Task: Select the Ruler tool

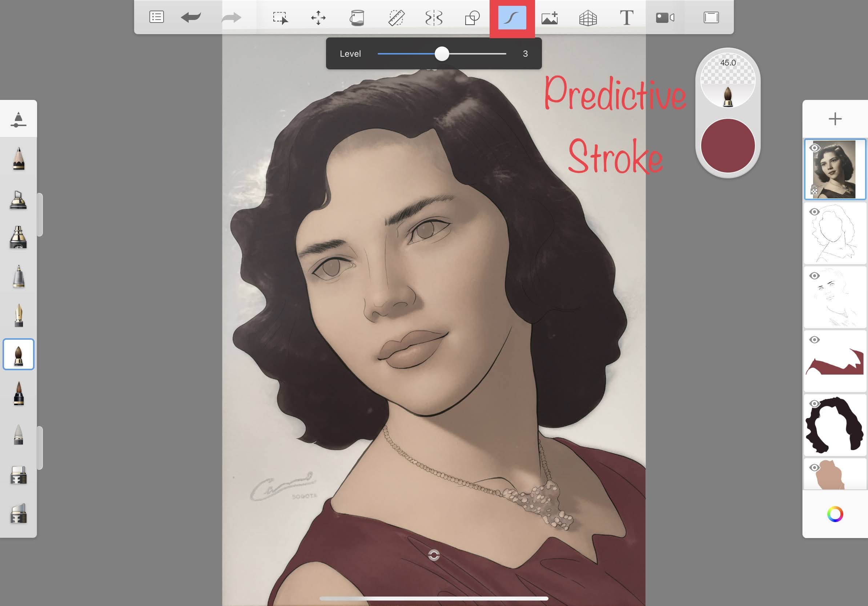Action: point(396,17)
